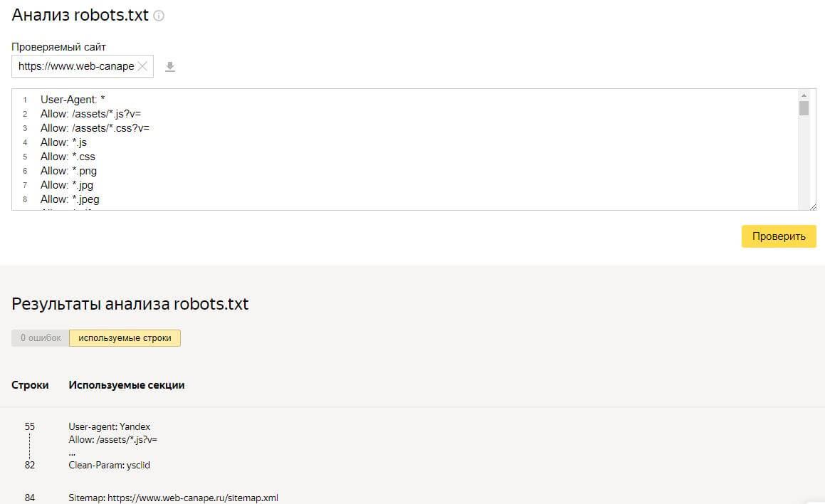
Task: Click the Clean-Param: ysclid results line
Action: (x=109, y=465)
